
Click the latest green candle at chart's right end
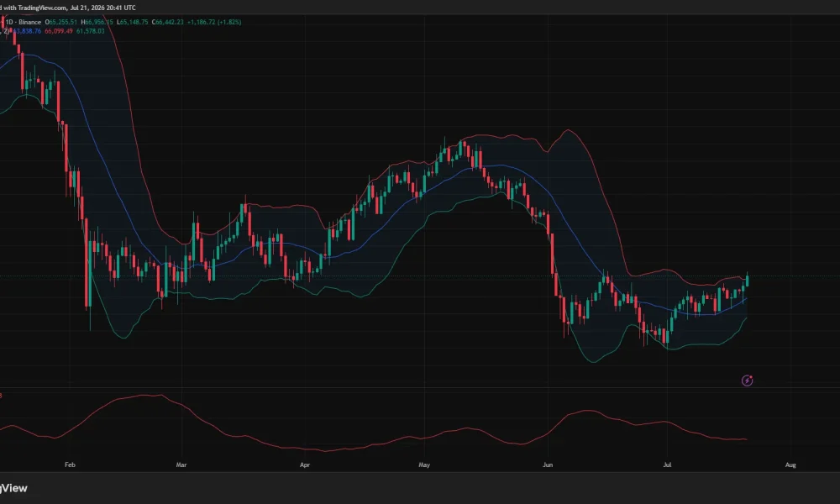[x=747, y=281]
